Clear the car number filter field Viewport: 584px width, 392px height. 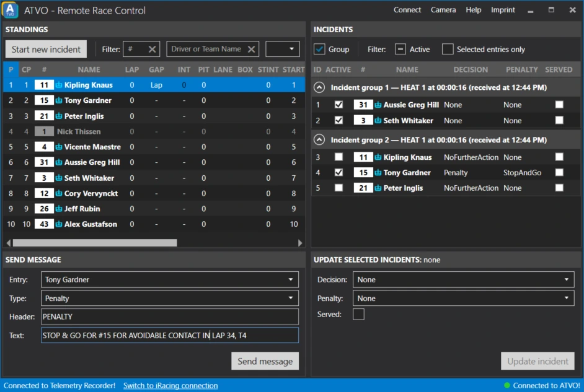[x=152, y=49]
